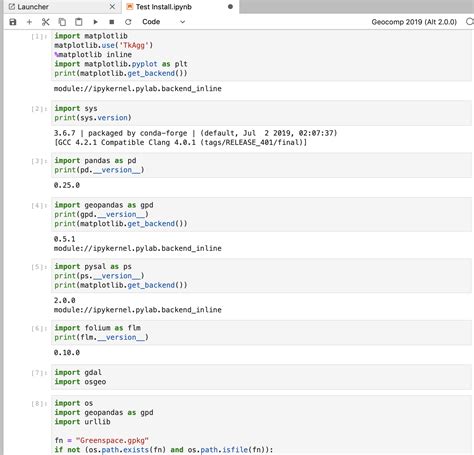Click cell prompt number [2]
This screenshot has height=455, width=474.
point(39,109)
